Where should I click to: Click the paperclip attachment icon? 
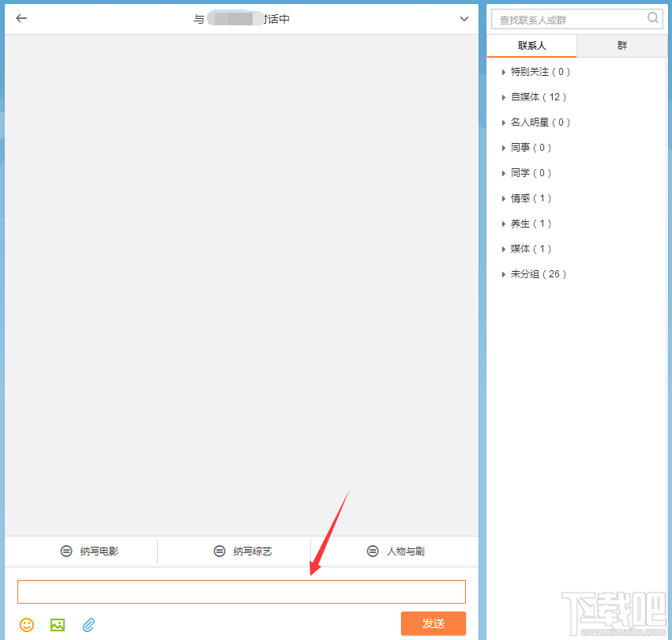pos(88,624)
